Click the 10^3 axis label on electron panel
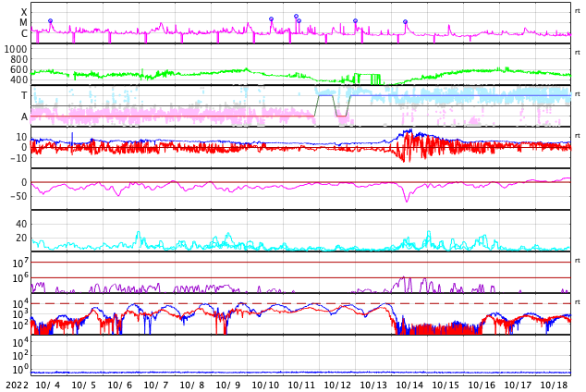This screenshot has height=392, width=586. (20, 314)
